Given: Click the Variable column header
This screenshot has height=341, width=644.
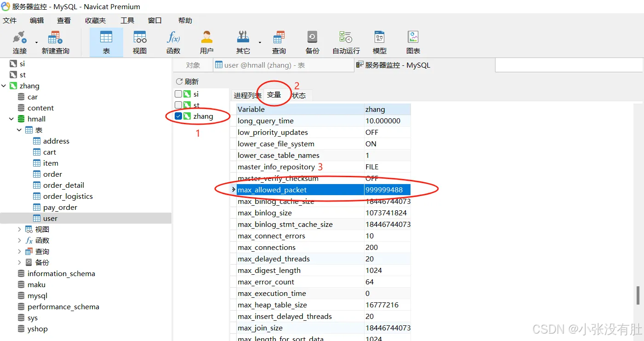Looking at the screenshot, I should (x=300, y=110).
